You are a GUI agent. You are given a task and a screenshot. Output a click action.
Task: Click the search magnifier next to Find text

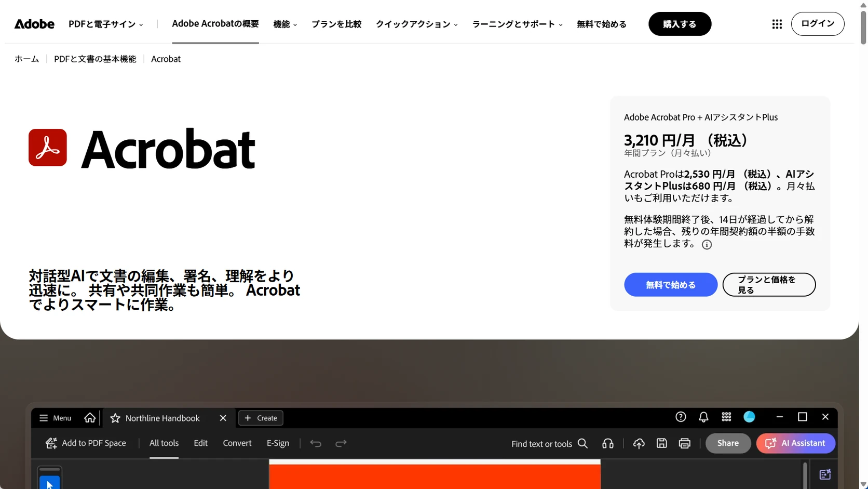coord(582,443)
